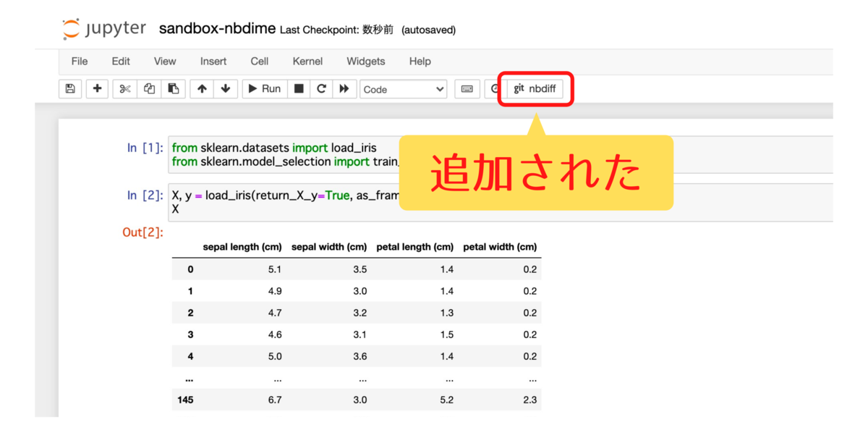
Task: Open the Kernel menu
Action: pyautogui.click(x=307, y=62)
